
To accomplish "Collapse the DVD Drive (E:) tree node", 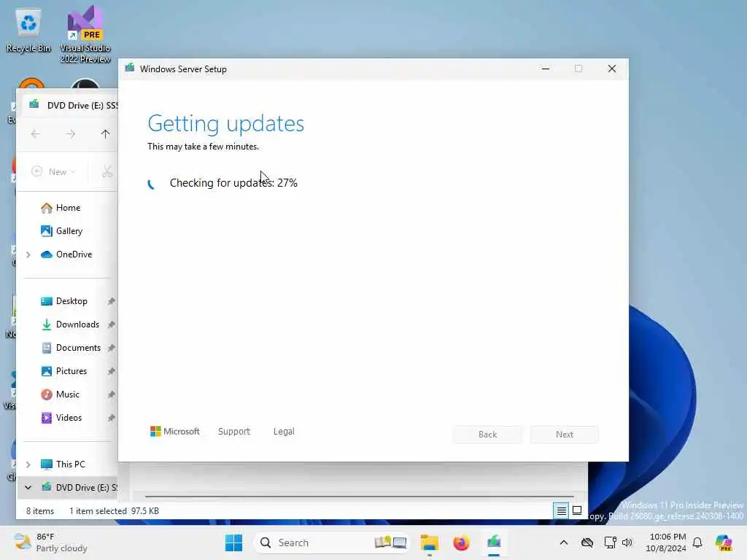I will [x=28, y=488].
